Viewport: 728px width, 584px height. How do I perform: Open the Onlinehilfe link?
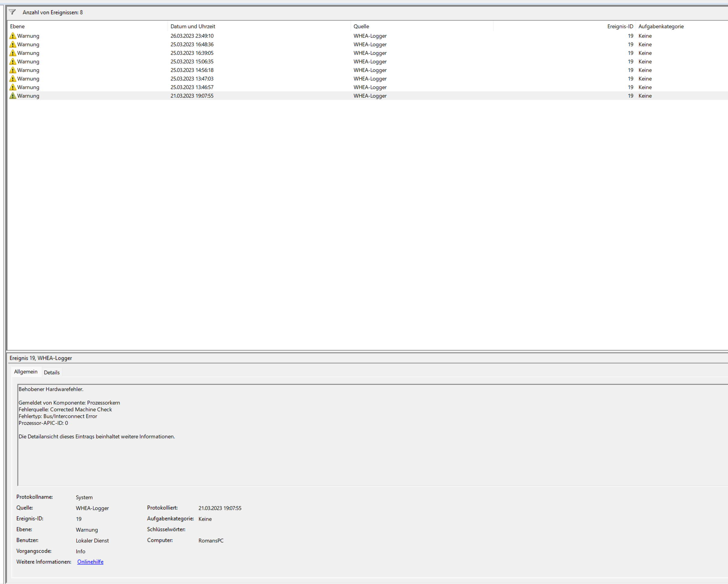(90, 562)
